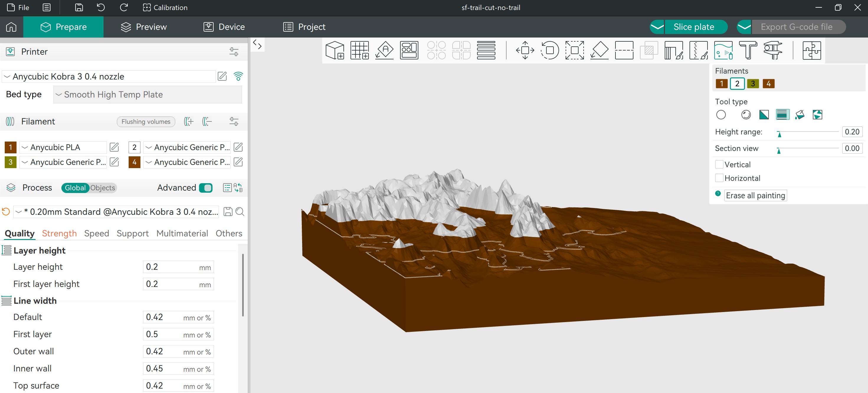Select the Auto orient tool
Image resolution: width=868 pixels, height=393 pixels.
tap(384, 50)
